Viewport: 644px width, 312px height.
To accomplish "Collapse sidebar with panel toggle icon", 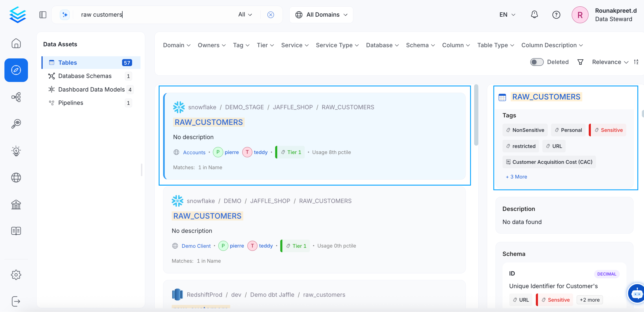I will (43, 15).
